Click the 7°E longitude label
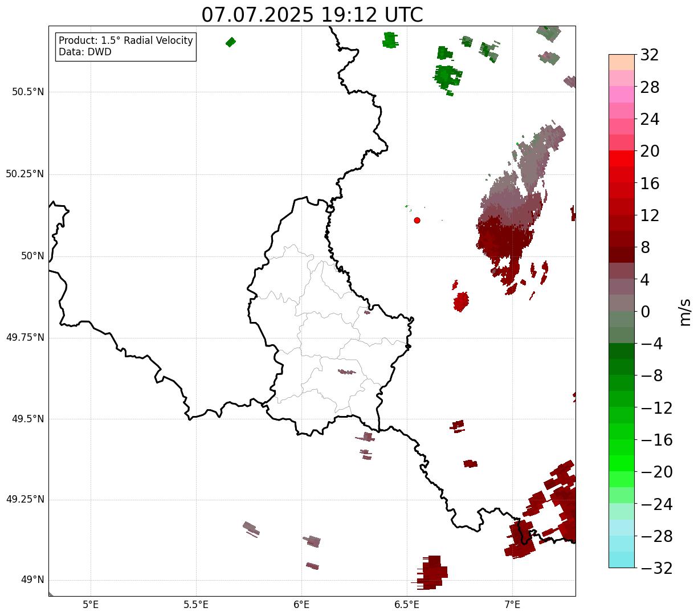698x616 pixels. pos(512,604)
